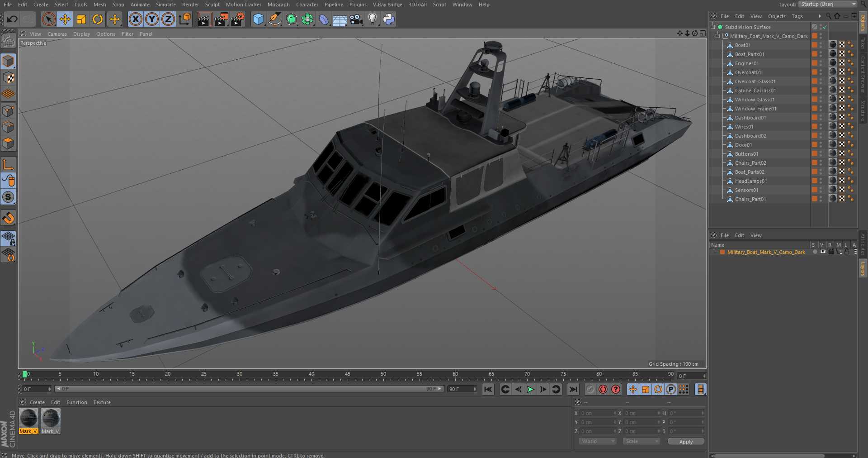
Task: Open material manager Texture menu
Action: coord(102,402)
